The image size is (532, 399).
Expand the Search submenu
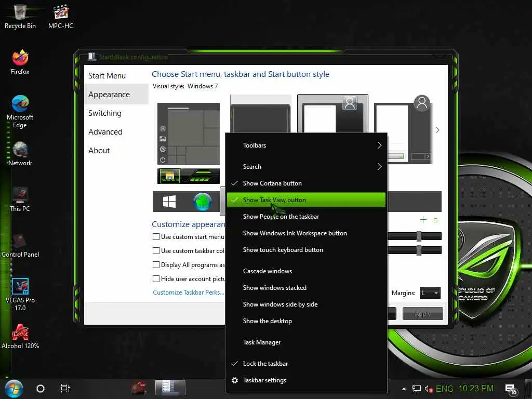[306, 167]
